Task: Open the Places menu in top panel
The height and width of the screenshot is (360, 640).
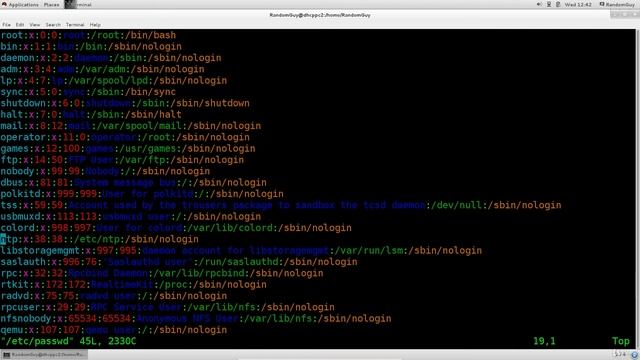Action: (51, 4)
